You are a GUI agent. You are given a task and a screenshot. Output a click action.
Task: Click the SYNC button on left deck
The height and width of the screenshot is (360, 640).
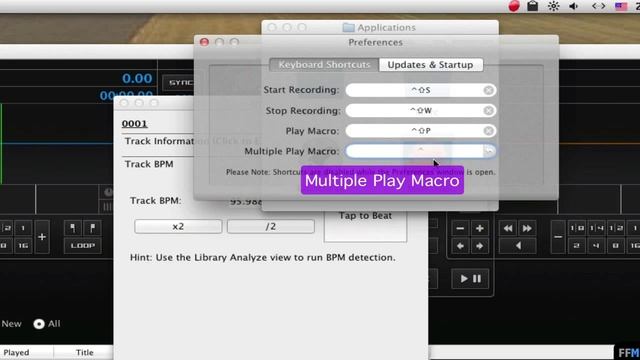[179, 83]
